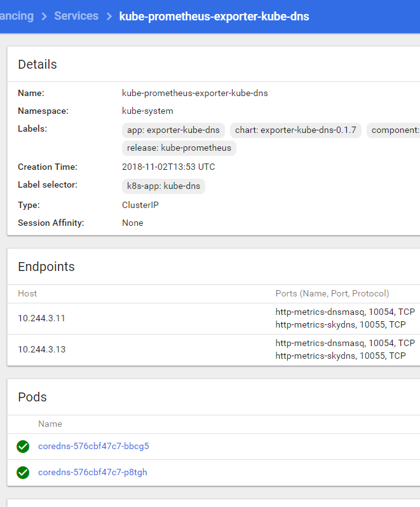Click green status icon for coredns-576cbf47c7-p8tgh
This screenshot has height=507, width=420.
[x=23, y=473]
